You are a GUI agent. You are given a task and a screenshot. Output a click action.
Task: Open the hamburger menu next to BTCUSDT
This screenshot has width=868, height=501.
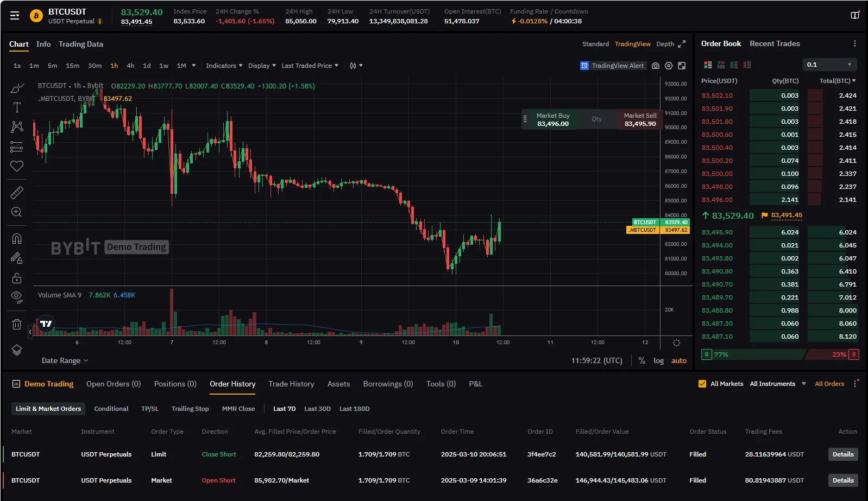click(x=15, y=16)
